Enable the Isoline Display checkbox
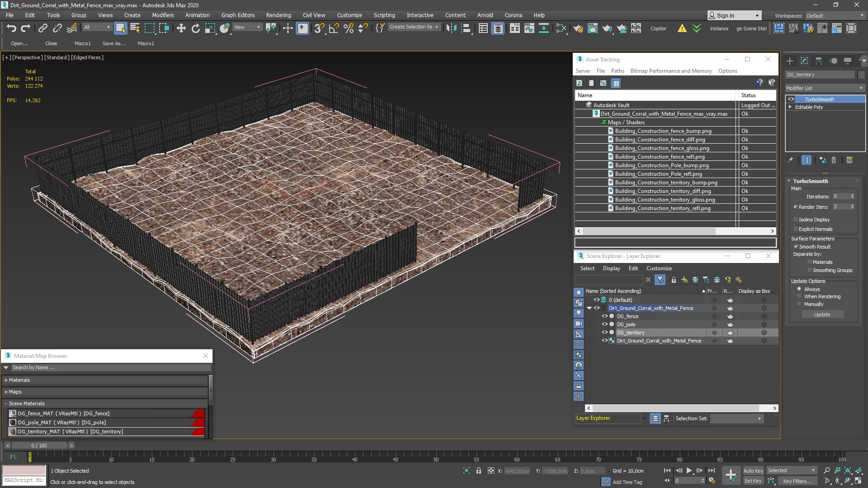868x488 pixels. tap(796, 220)
